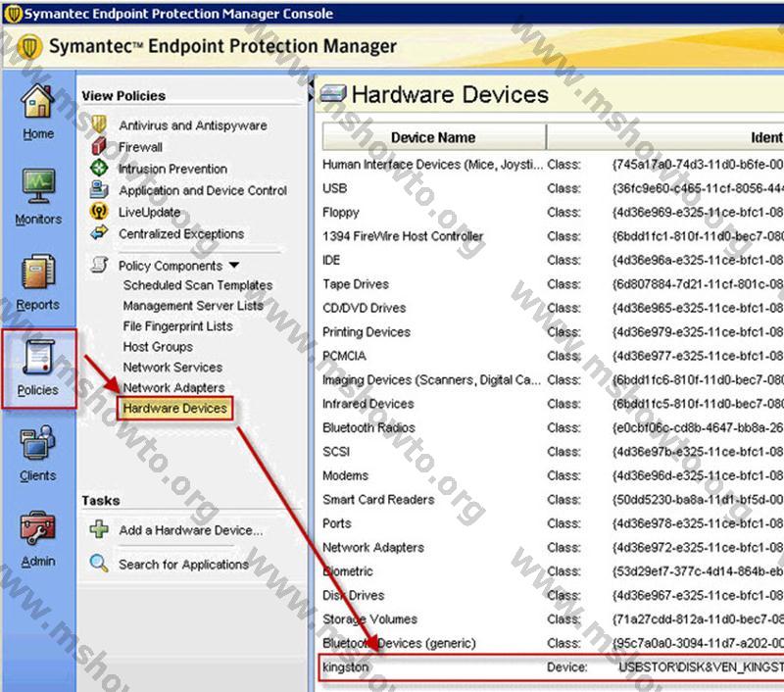Click the Policy Components scroll icon
The image size is (784, 692).
(x=99, y=264)
